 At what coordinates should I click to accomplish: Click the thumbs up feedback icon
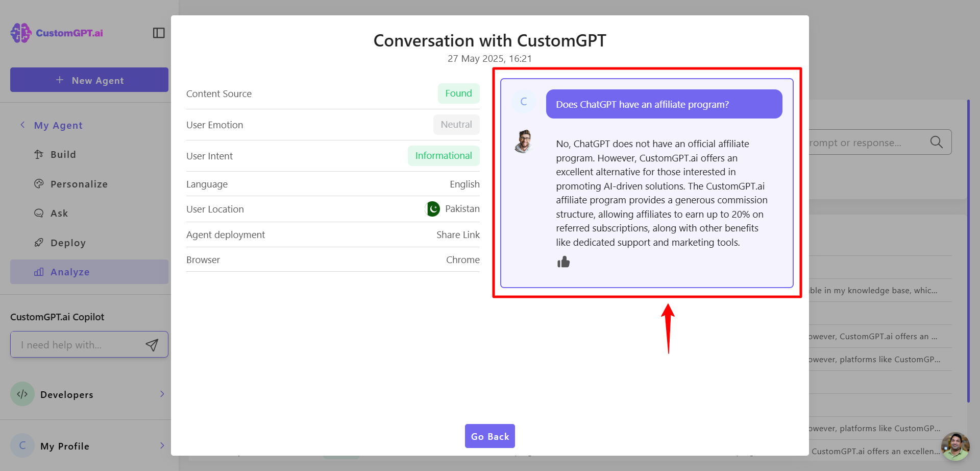tap(563, 262)
